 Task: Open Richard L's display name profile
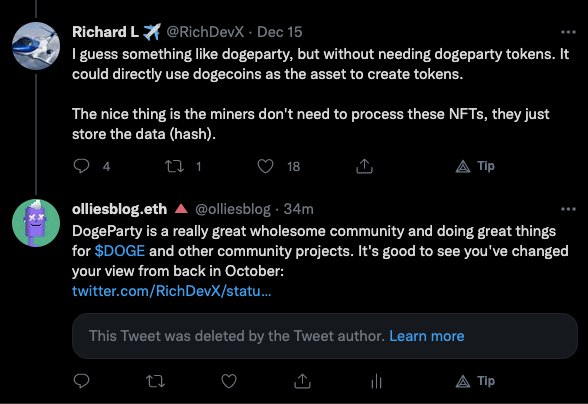click(x=105, y=32)
